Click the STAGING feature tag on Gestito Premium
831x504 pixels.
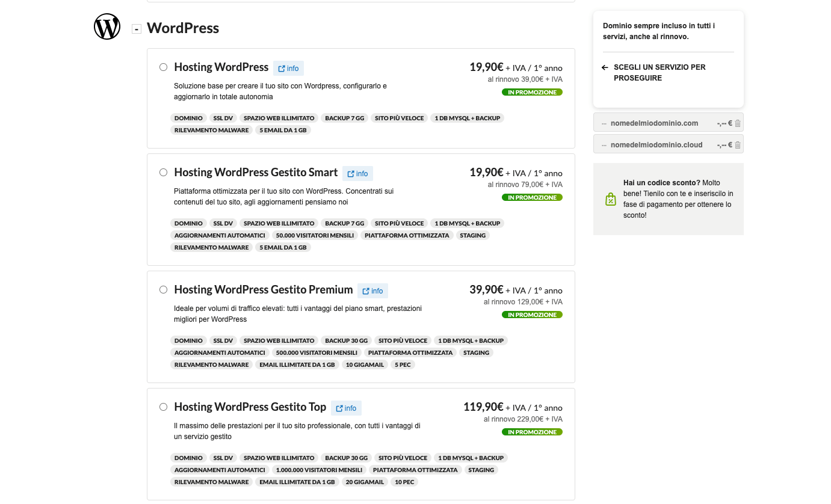(x=476, y=352)
